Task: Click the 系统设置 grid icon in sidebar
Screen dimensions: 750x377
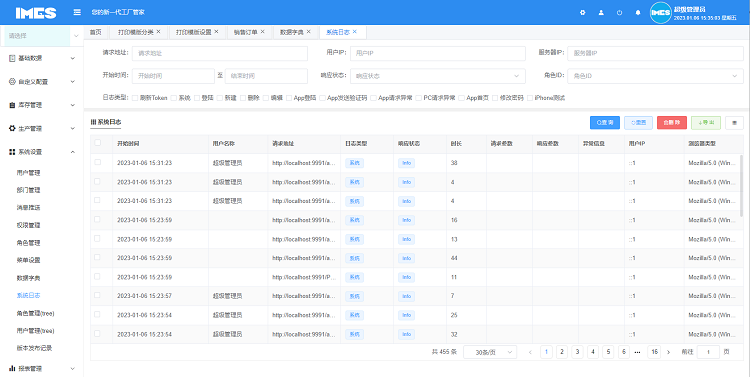Action: (x=12, y=152)
